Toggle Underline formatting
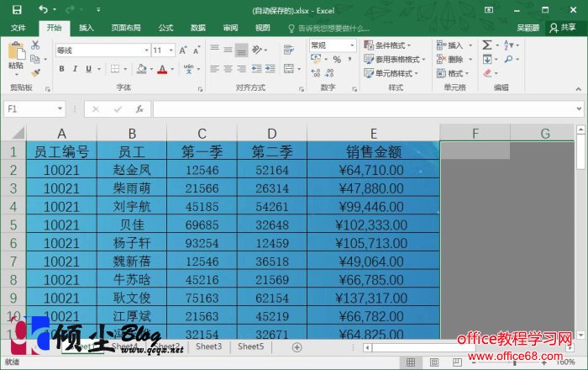588x370 pixels. (88, 69)
